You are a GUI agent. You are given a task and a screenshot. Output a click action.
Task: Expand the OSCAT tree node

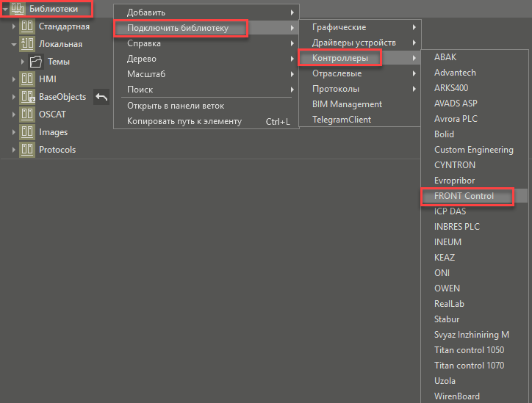click(x=13, y=115)
